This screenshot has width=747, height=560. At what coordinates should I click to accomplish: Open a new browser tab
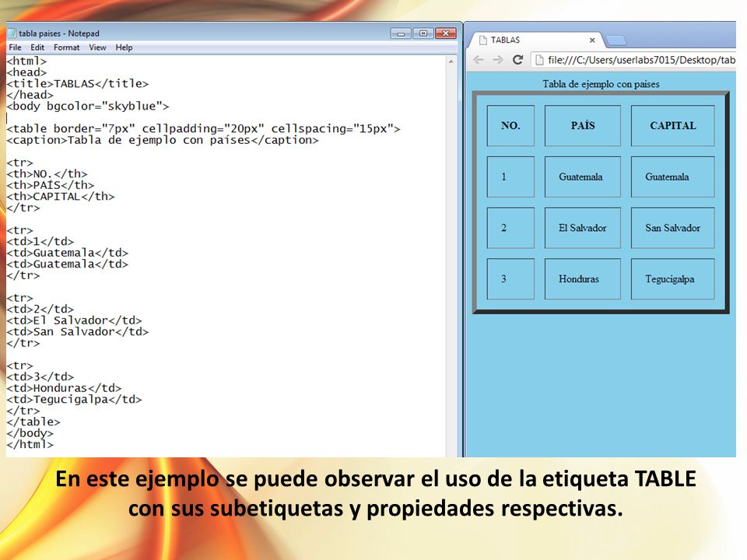(x=616, y=40)
